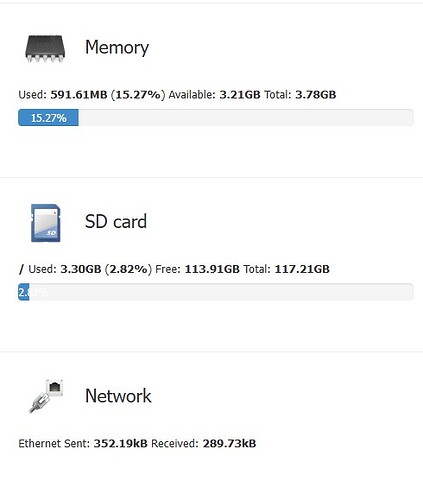423x500 pixels.
Task: Click the blue 2.82% SD card bar fill
Action: pos(24,292)
